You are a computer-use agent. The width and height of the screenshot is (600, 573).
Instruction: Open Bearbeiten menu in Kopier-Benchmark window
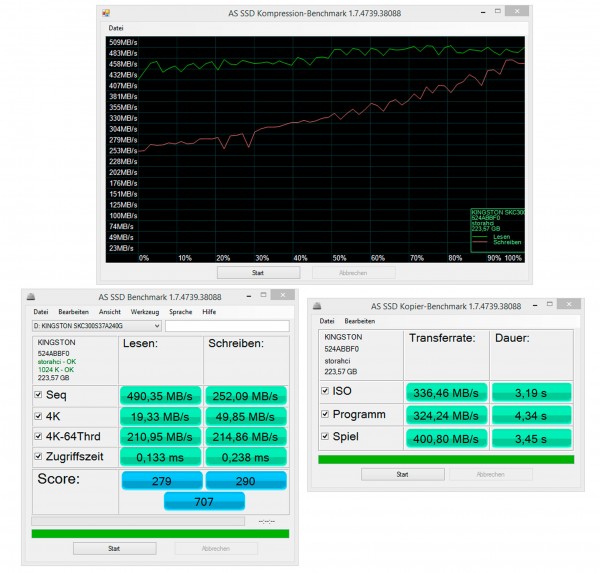coord(360,321)
